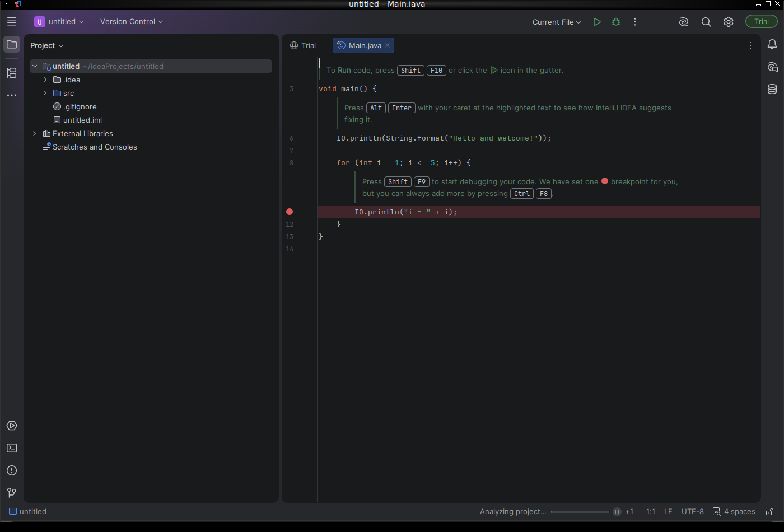Click the Analyzing project status text
The height and width of the screenshot is (532, 784).
[513, 512]
